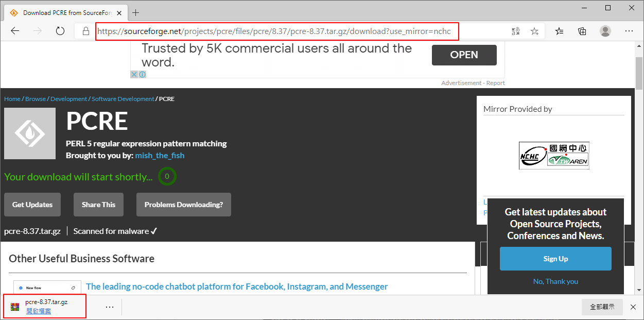Open Software Development breadcrumb
Image resolution: width=644 pixels, height=320 pixels.
coord(123,99)
